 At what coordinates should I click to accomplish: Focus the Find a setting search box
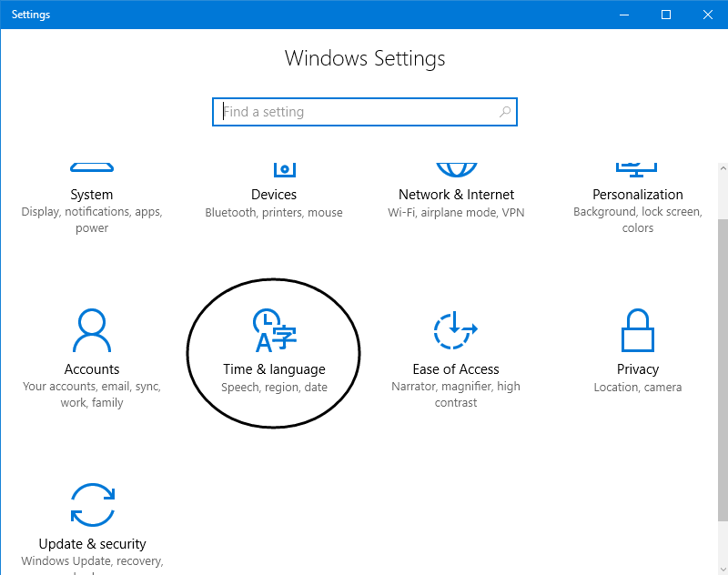(365, 112)
